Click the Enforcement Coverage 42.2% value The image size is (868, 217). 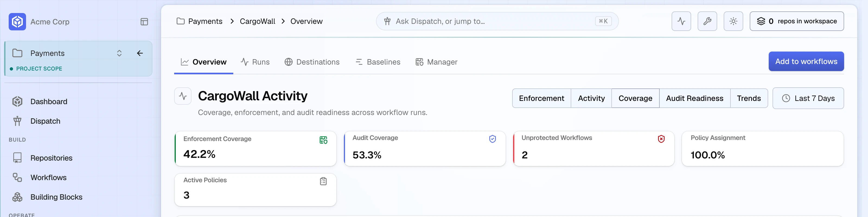[199, 154]
